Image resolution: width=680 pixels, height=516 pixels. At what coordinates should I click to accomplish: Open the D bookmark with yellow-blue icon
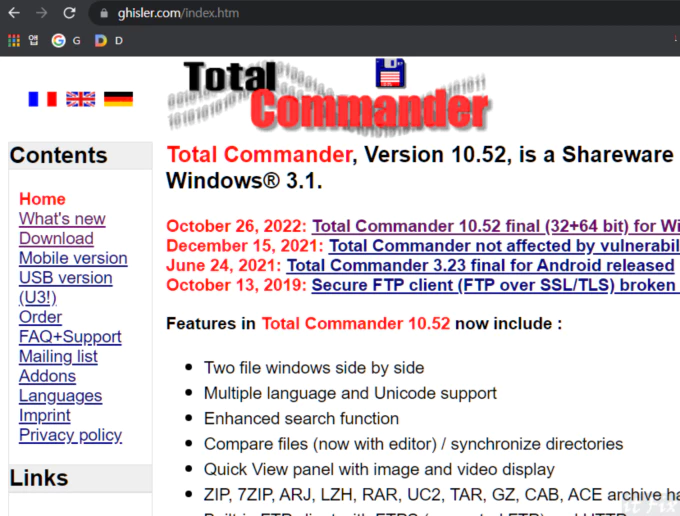click(x=109, y=41)
